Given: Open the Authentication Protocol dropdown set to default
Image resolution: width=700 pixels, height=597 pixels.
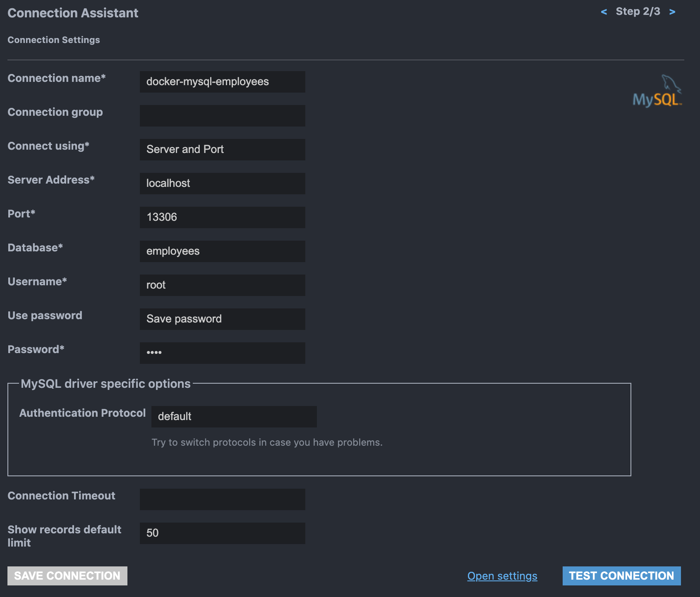Looking at the screenshot, I should [x=234, y=416].
